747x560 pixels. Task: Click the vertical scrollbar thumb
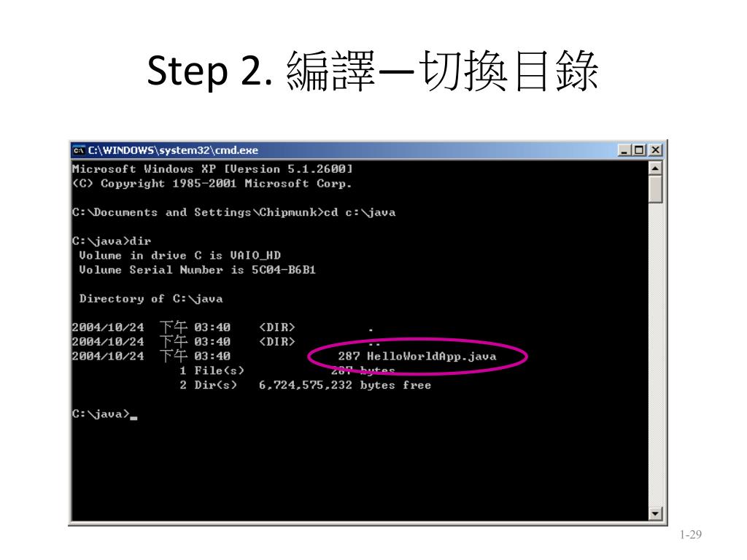pos(656,189)
